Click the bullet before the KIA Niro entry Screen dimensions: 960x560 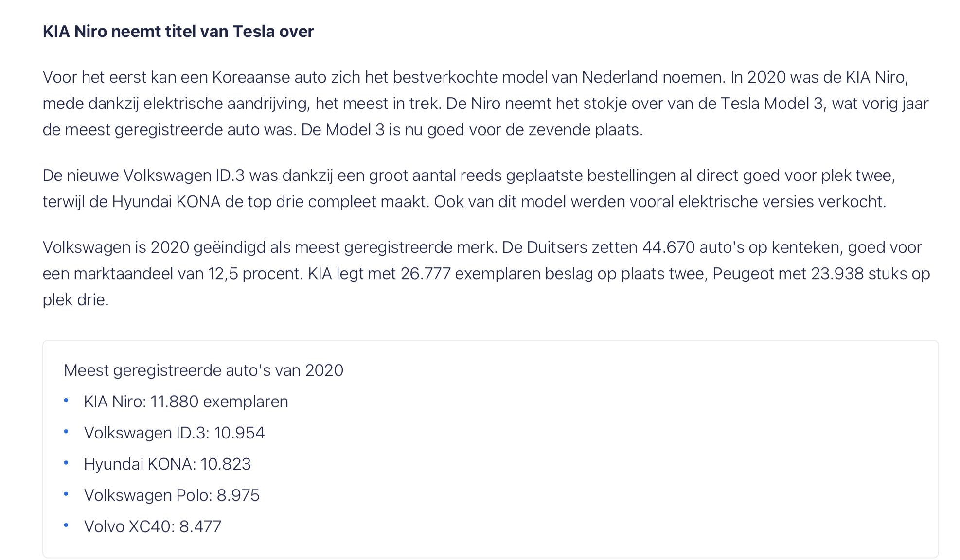[x=66, y=401]
